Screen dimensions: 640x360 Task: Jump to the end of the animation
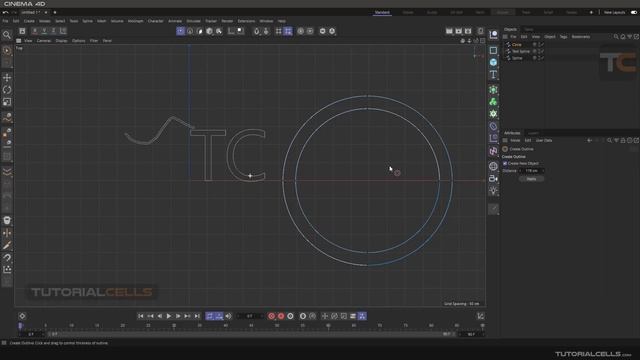tap(197, 316)
